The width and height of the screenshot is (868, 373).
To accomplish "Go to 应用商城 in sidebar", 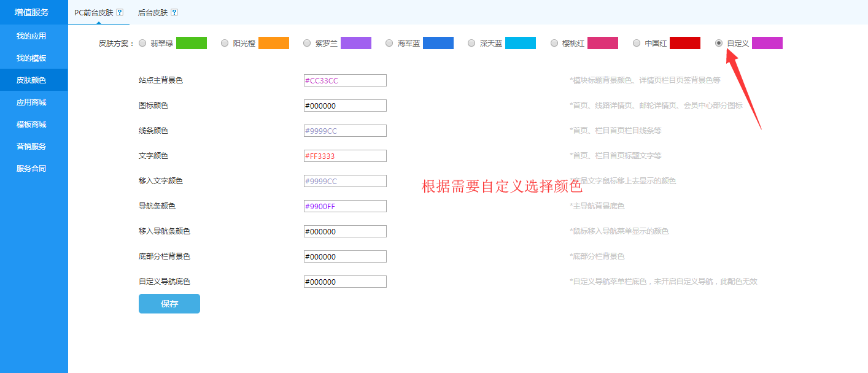I will [x=31, y=102].
